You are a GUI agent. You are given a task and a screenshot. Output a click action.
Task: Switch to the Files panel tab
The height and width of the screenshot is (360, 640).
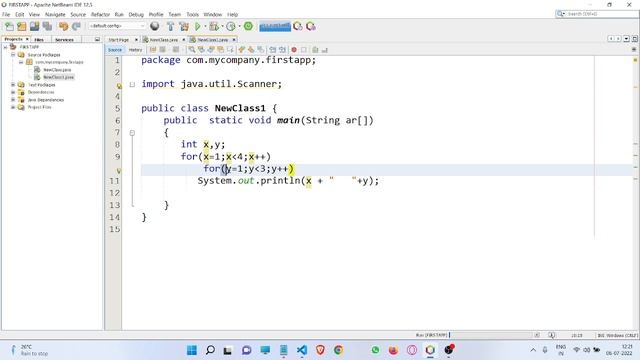[x=39, y=40]
